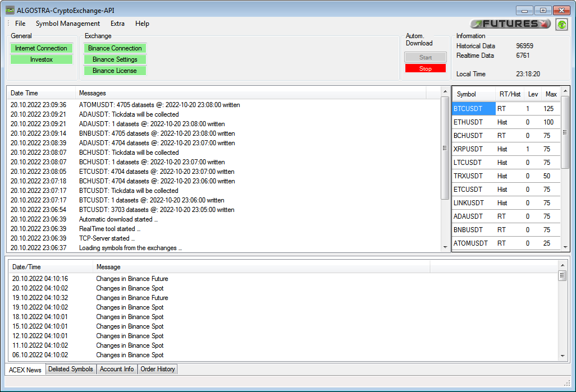Click symbol list scroll down arrow
Screen dimensions: 576x392
click(x=565, y=247)
